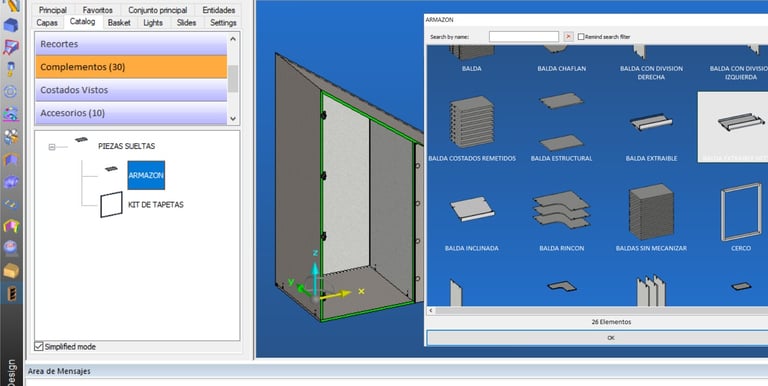
Task: Pick the BALDA COSTADOS REMETIDOS thumbnail
Action: tap(472, 121)
